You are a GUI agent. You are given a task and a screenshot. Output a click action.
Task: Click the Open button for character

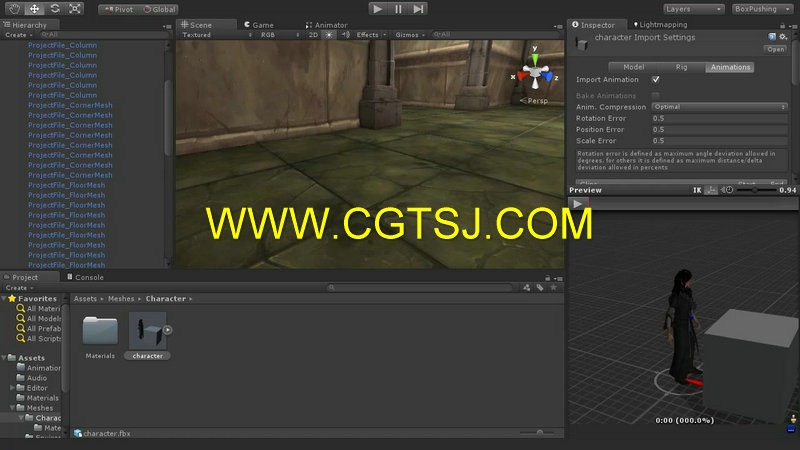pyautogui.click(x=776, y=49)
